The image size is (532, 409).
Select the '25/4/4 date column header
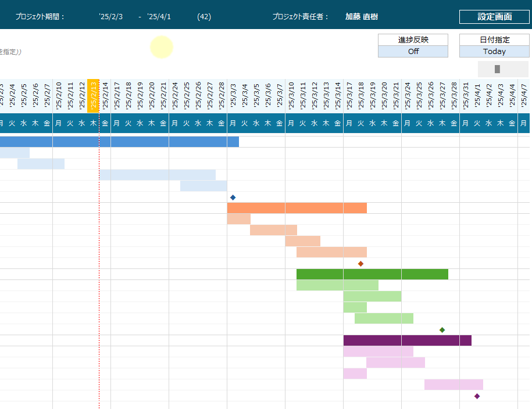512,96
